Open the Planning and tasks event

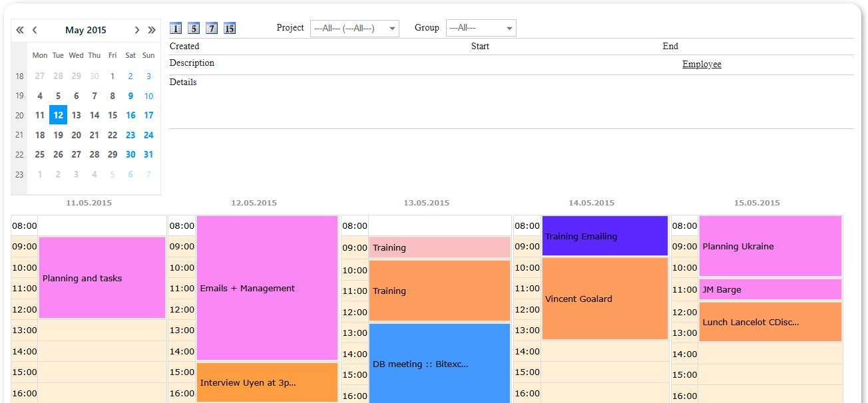click(x=102, y=278)
